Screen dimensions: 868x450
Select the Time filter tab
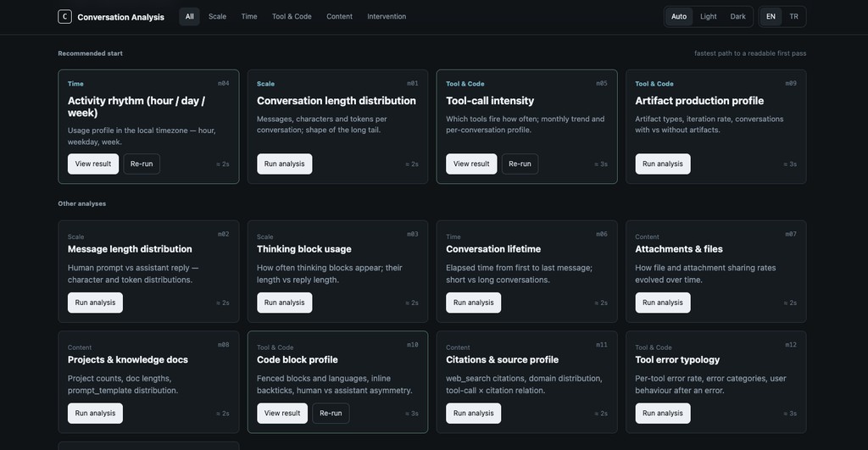point(249,16)
